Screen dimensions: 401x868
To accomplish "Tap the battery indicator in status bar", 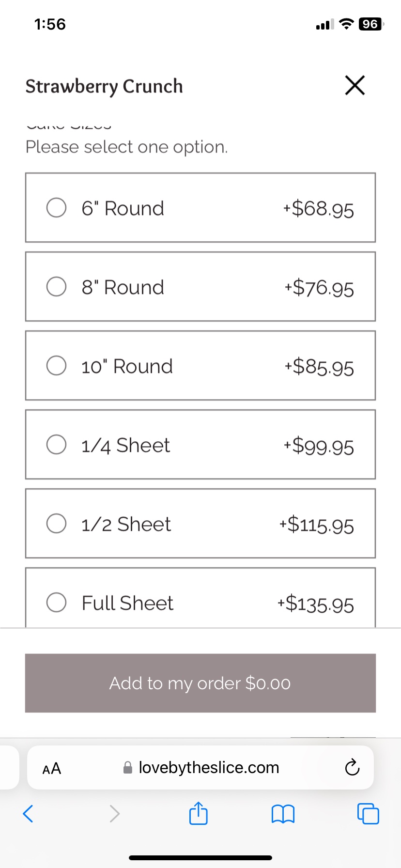I will pos(370,24).
